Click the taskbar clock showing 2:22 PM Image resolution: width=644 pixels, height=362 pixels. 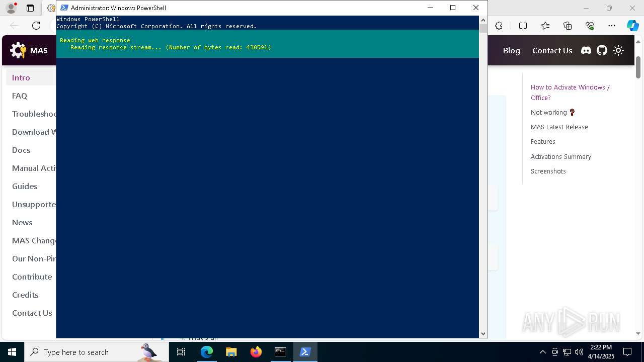click(x=601, y=352)
